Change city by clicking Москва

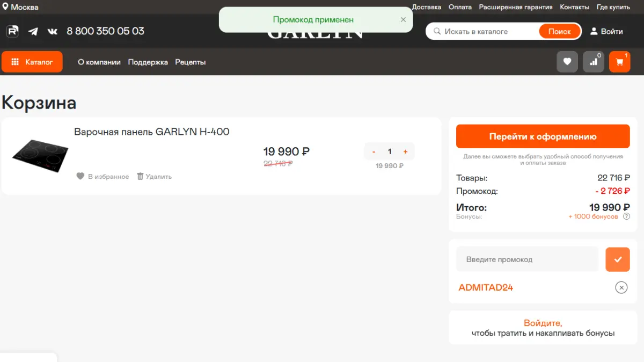25,8
